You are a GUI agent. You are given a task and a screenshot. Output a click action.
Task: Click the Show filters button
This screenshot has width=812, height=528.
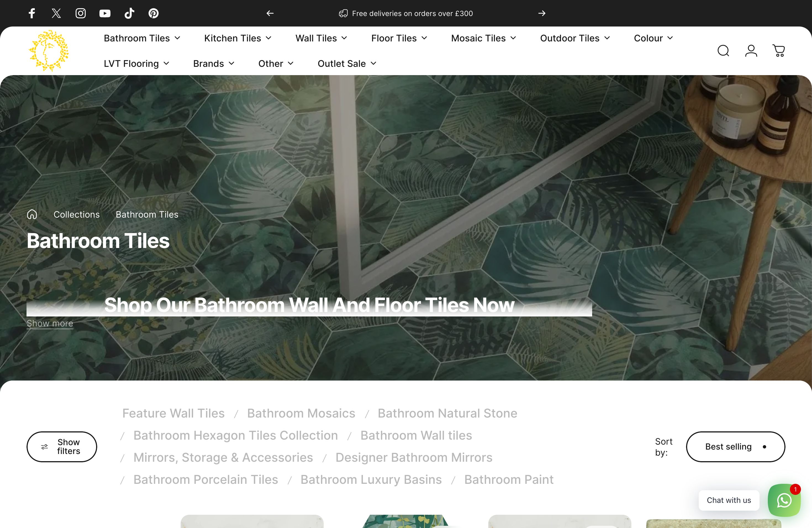(61, 447)
